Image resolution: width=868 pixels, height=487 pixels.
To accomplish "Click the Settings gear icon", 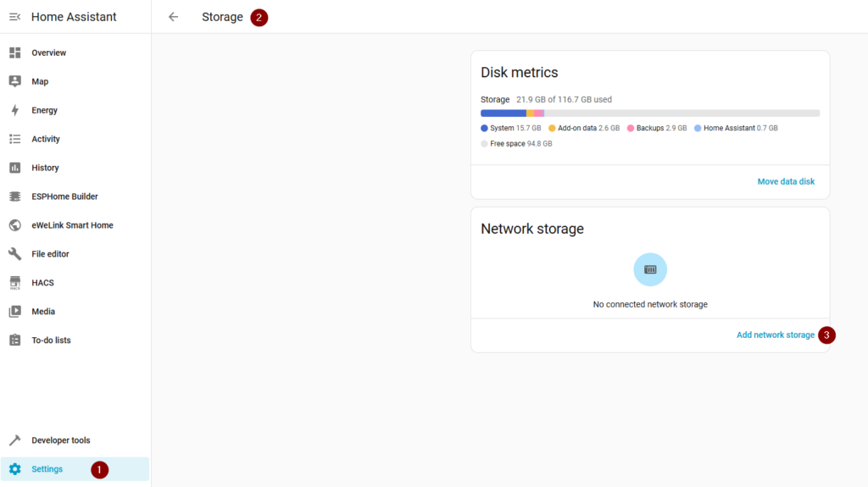I will click(x=14, y=469).
